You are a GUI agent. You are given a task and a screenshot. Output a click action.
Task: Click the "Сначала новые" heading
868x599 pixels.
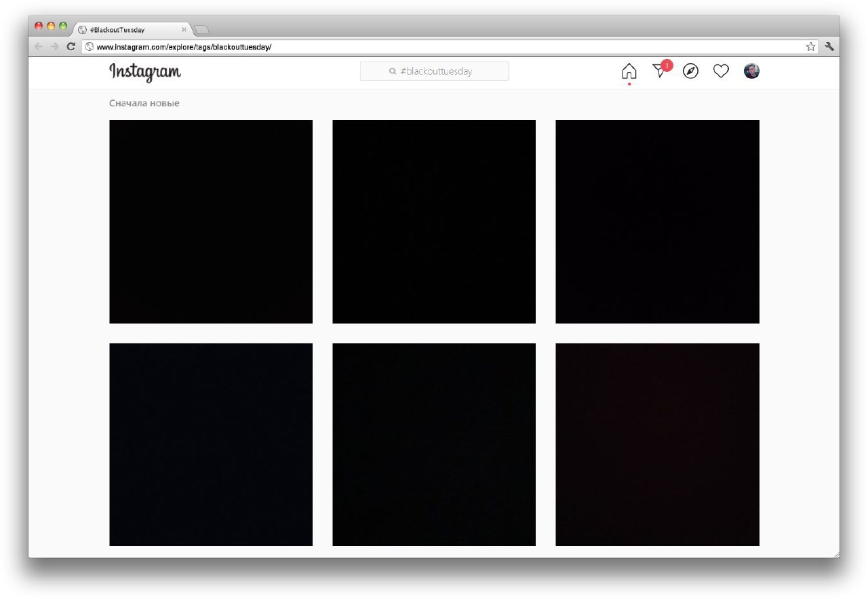tap(144, 103)
